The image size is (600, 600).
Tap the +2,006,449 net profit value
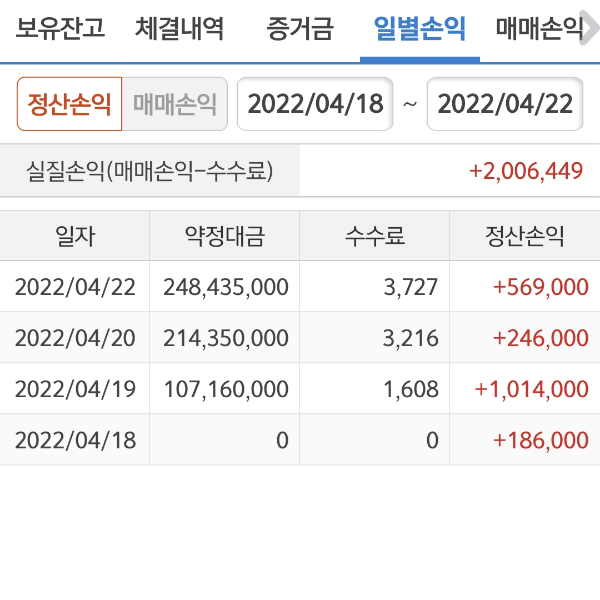click(525, 171)
